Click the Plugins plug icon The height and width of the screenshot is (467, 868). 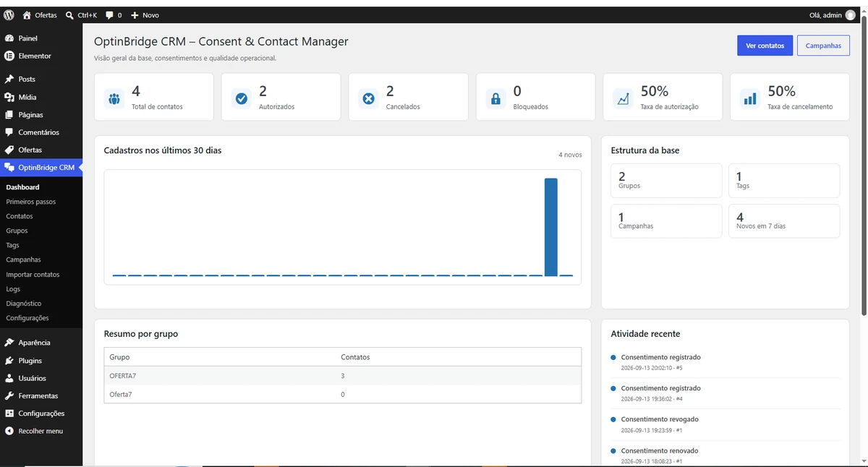pos(9,361)
